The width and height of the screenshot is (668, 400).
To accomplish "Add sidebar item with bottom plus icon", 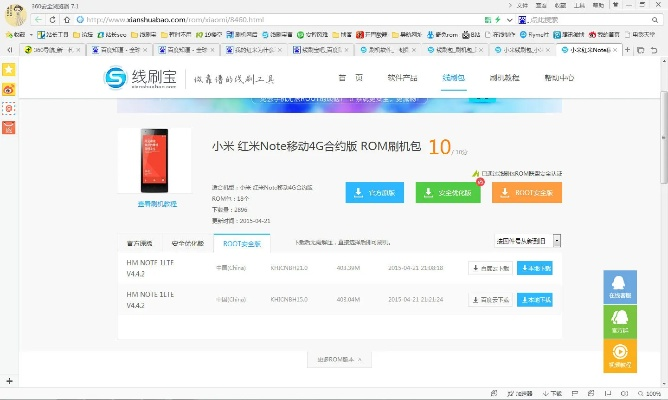I will point(9,381).
